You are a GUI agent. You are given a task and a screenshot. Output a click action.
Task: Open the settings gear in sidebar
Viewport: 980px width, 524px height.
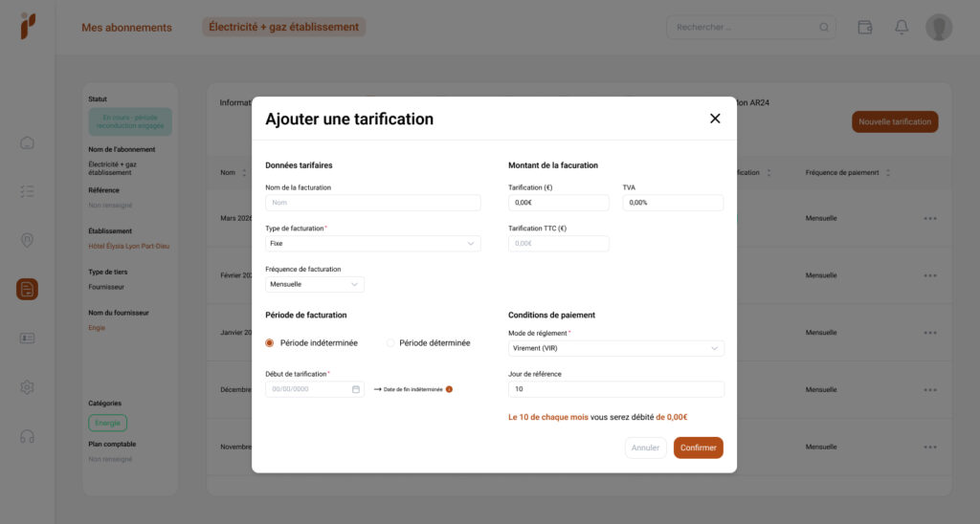(27, 387)
